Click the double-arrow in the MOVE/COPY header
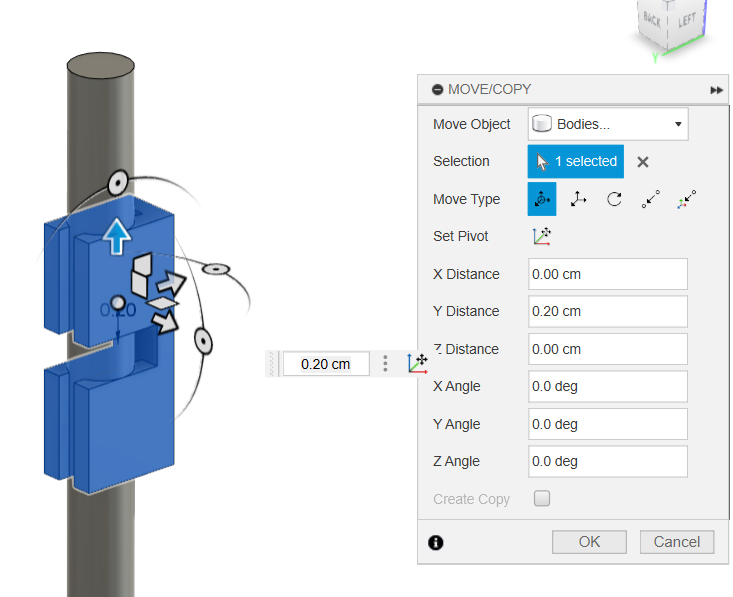The height and width of the screenshot is (597, 733). coord(716,90)
